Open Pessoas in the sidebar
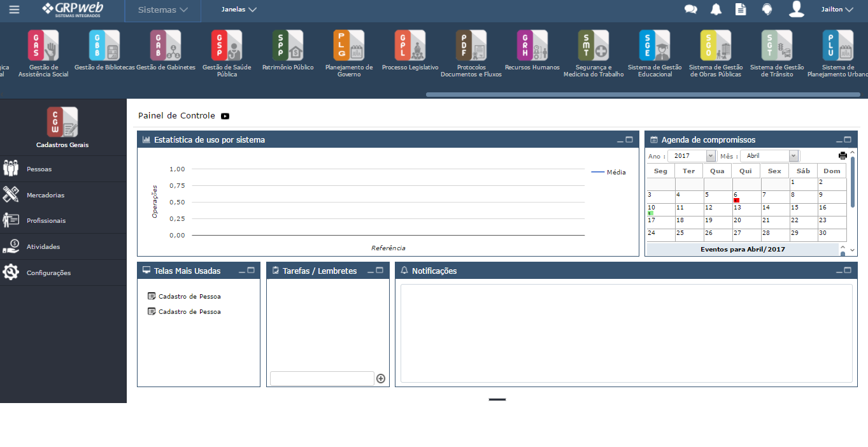This screenshot has height=447, width=868. [x=39, y=169]
